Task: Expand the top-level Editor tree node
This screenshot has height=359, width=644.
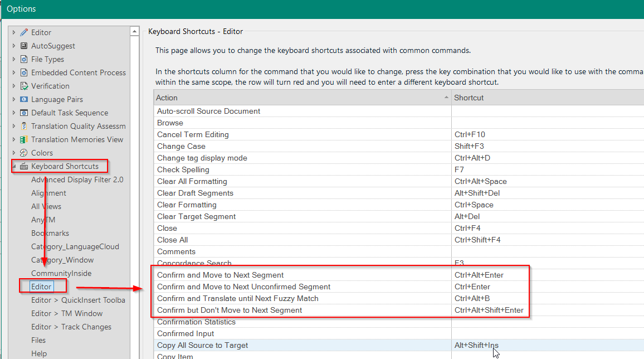Action: [13, 32]
